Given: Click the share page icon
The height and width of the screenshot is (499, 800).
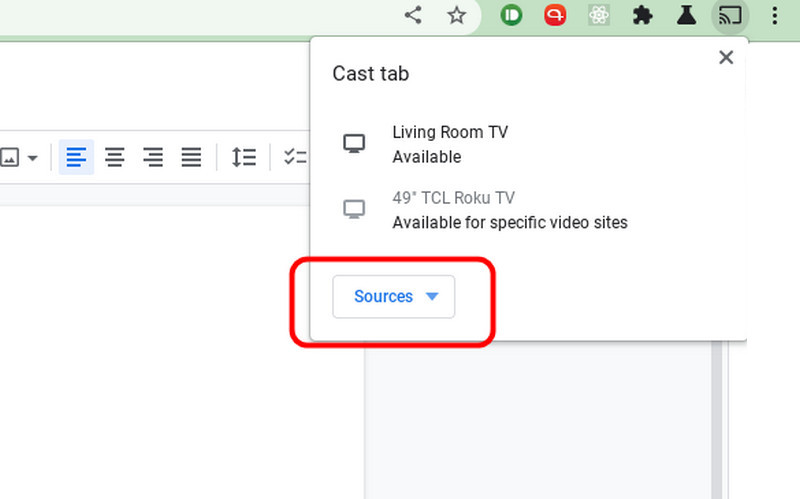Looking at the screenshot, I should point(413,15).
